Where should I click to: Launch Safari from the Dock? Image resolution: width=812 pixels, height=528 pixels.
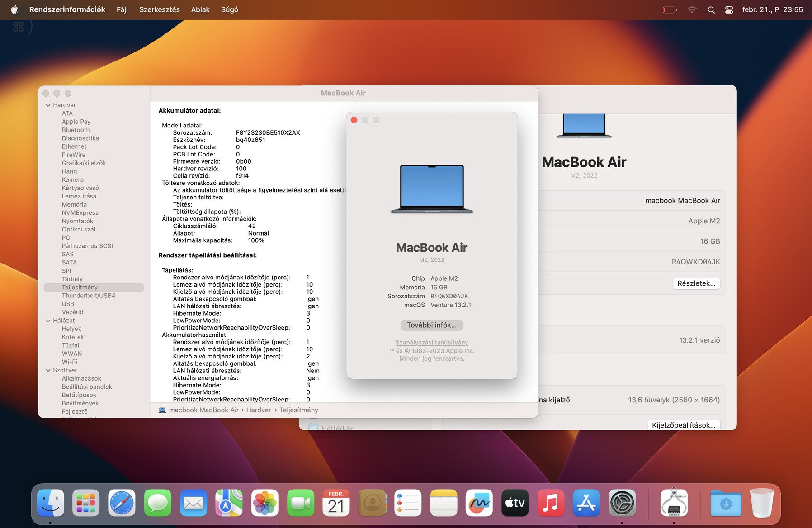pyautogui.click(x=122, y=503)
